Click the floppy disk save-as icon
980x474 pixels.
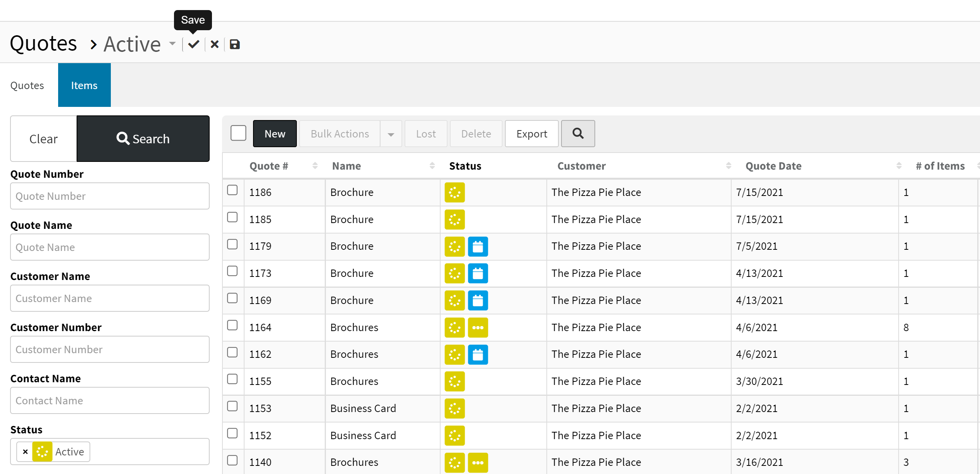(x=235, y=45)
